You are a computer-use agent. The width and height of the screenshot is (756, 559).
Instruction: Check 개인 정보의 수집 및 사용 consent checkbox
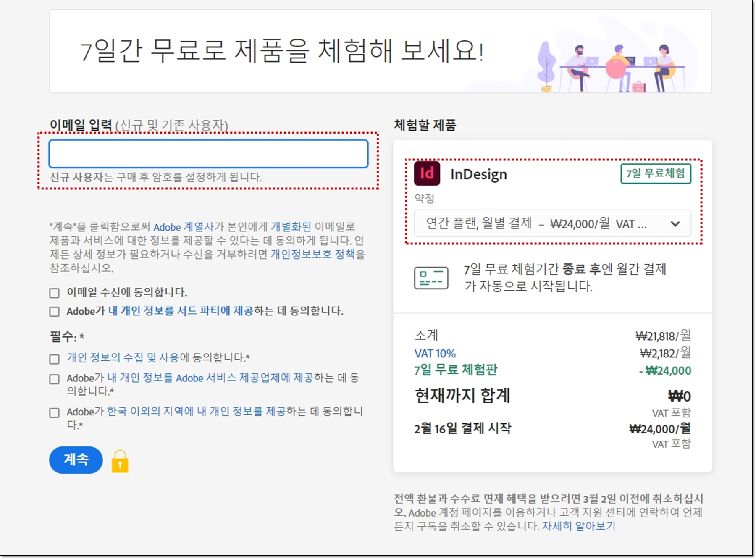click(x=54, y=359)
